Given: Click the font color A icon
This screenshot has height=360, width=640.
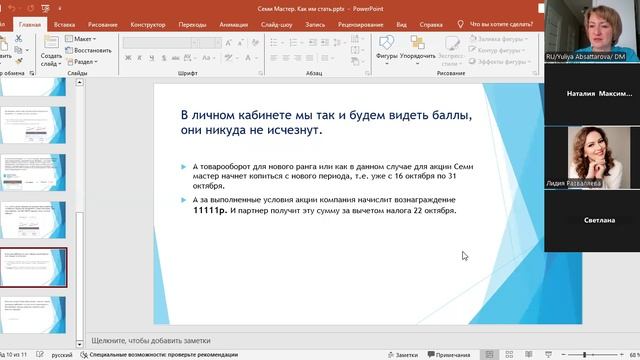Looking at the screenshot, I should tap(248, 58).
